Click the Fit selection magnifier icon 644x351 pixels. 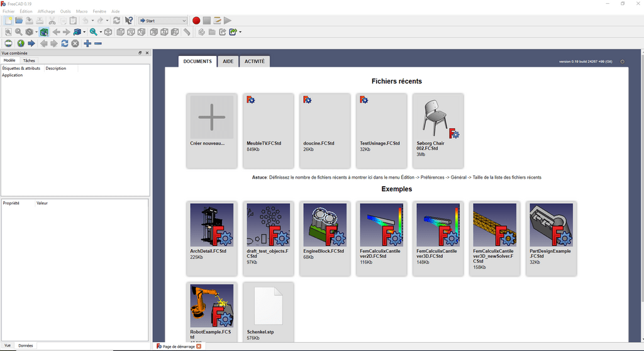[x=19, y=32]
